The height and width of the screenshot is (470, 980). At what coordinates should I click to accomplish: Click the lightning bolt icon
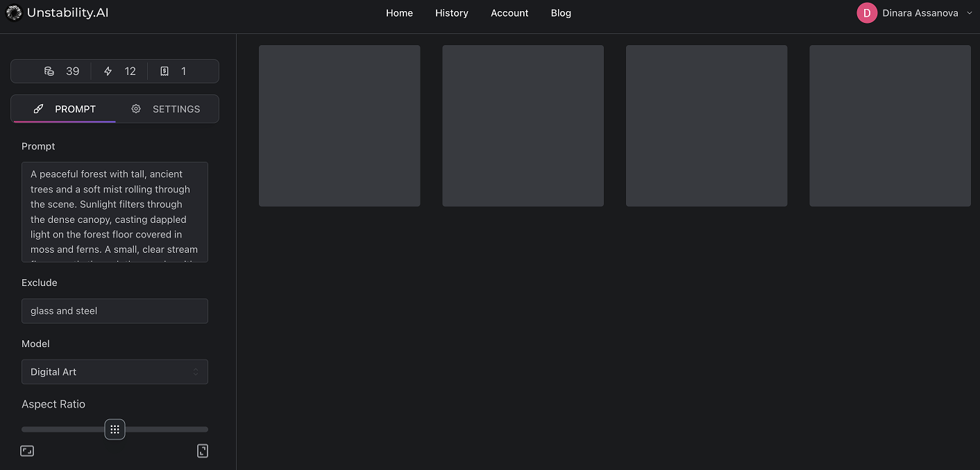108,72
